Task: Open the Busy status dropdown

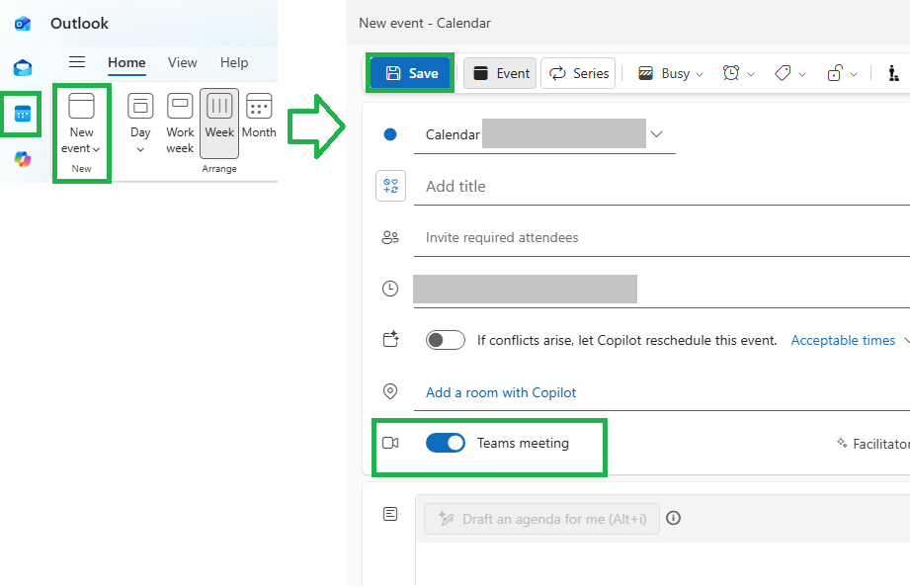Action: coord(671,73)
